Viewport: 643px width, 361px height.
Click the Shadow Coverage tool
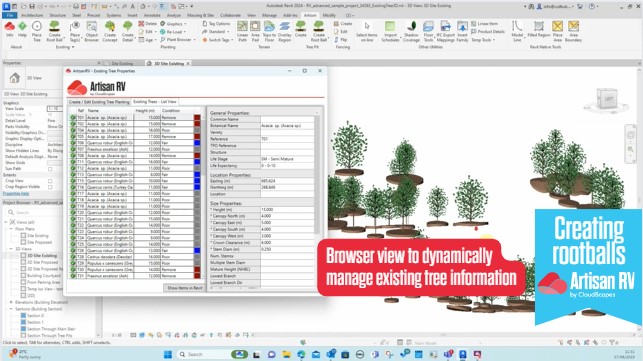pyautogui.click(x=411, y=32)
